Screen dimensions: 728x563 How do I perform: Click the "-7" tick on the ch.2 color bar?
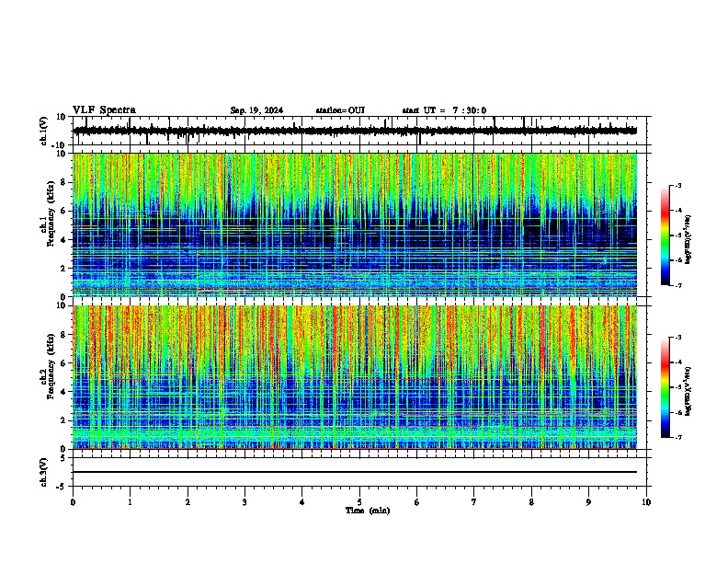pos(677,437)
